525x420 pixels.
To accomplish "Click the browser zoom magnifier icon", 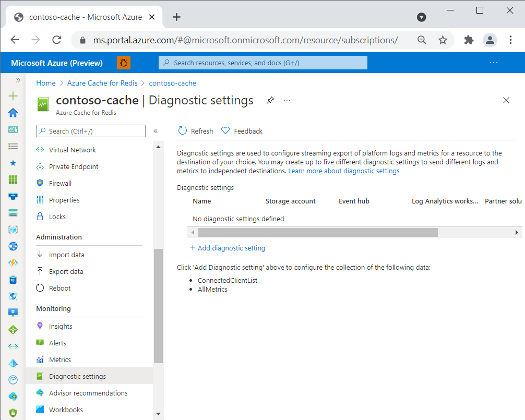I will pyautogui.click(x=422, y=40).
